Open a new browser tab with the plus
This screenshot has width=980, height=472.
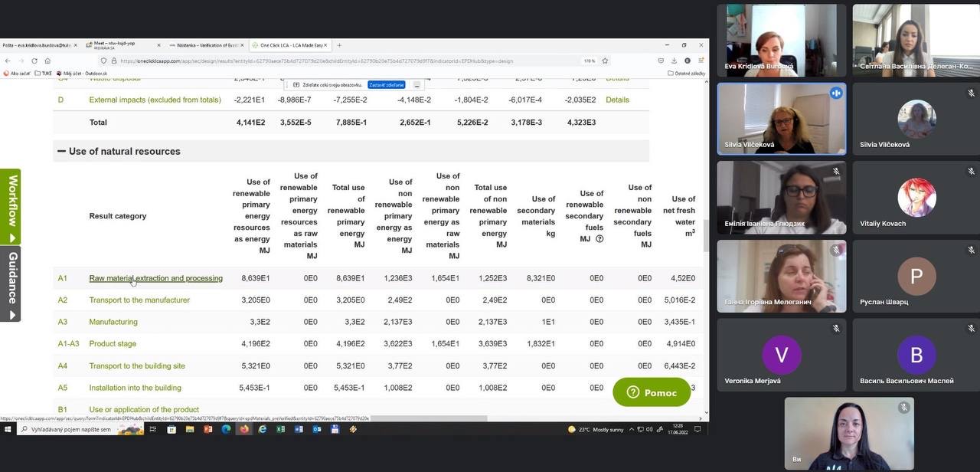click(x=339, y=45)
